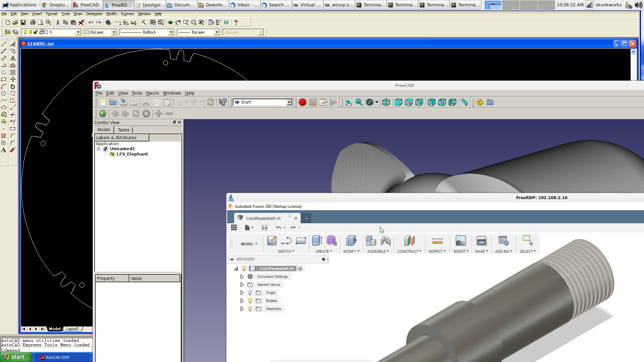Select Cutoffsawshaft v5 document tab
Viewport: 644px width, 362px height.
click(x=263, y=218)
